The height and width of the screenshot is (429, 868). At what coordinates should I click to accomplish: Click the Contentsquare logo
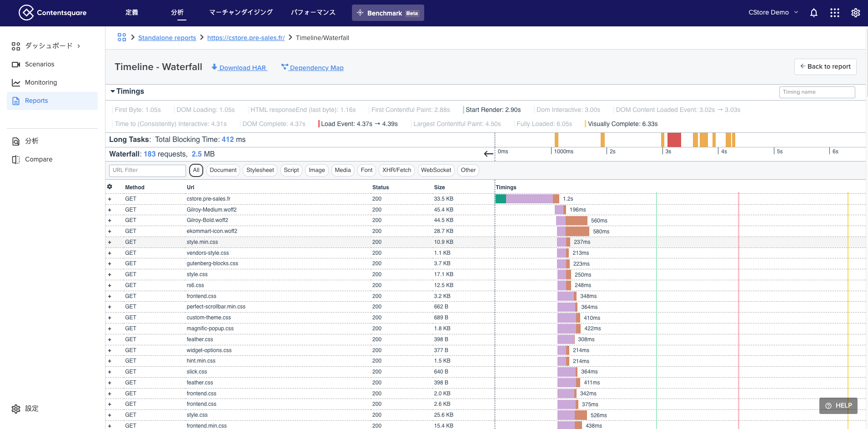point(52,13)
